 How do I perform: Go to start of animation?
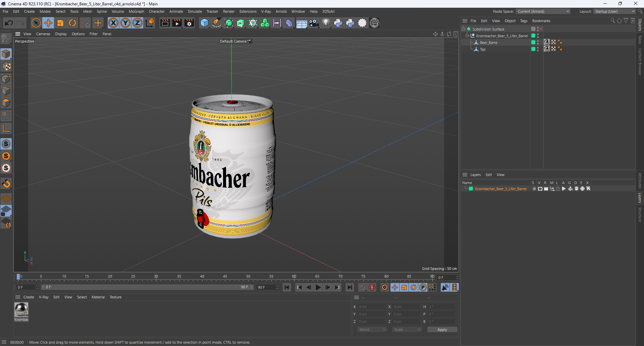pos(287,287)
